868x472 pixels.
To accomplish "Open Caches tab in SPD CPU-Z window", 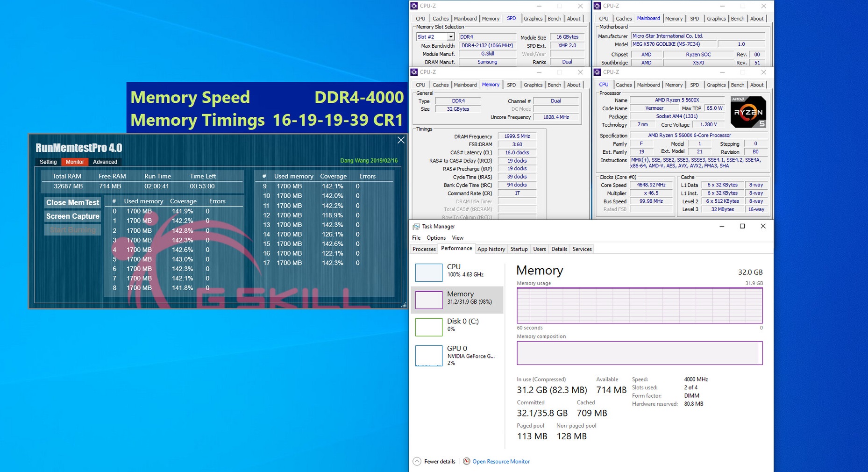I will (x=441, y=19).
